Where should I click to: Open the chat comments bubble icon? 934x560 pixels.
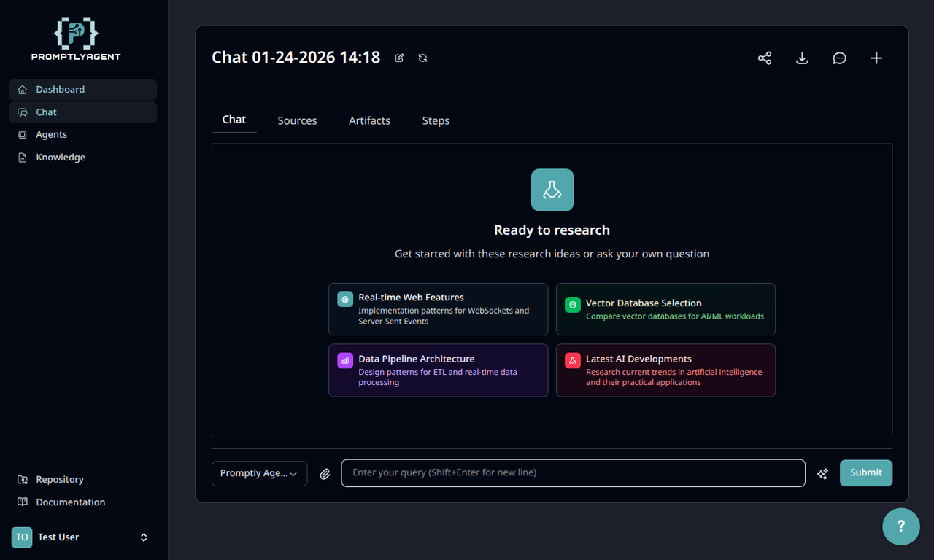click(840, 58)
